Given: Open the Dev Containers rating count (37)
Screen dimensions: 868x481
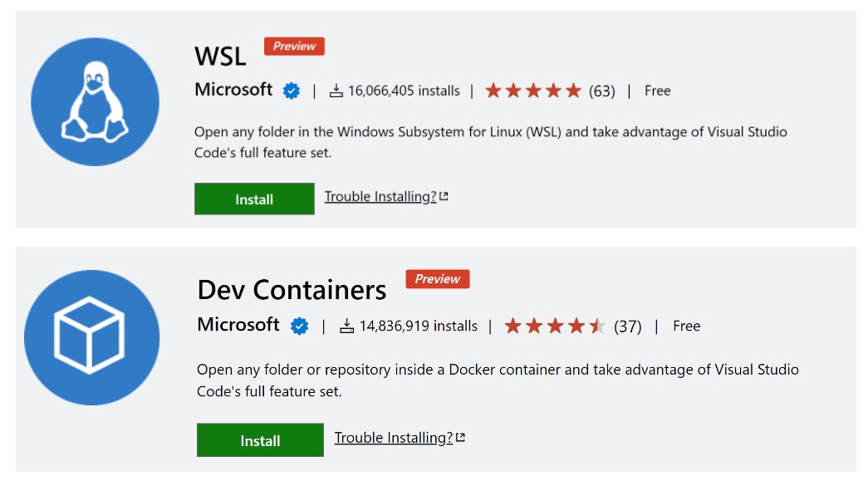Looking at the screenshot, I should click(x=629, y=326).
